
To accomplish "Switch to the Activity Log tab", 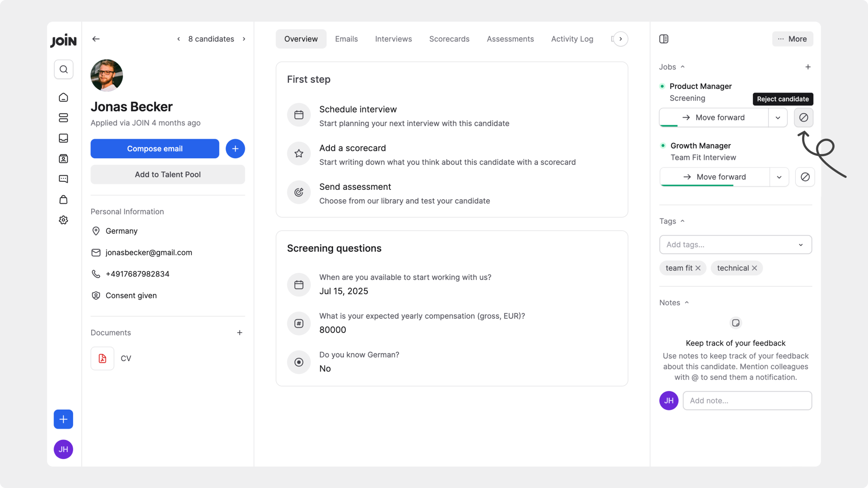I will tap(572, 39).
